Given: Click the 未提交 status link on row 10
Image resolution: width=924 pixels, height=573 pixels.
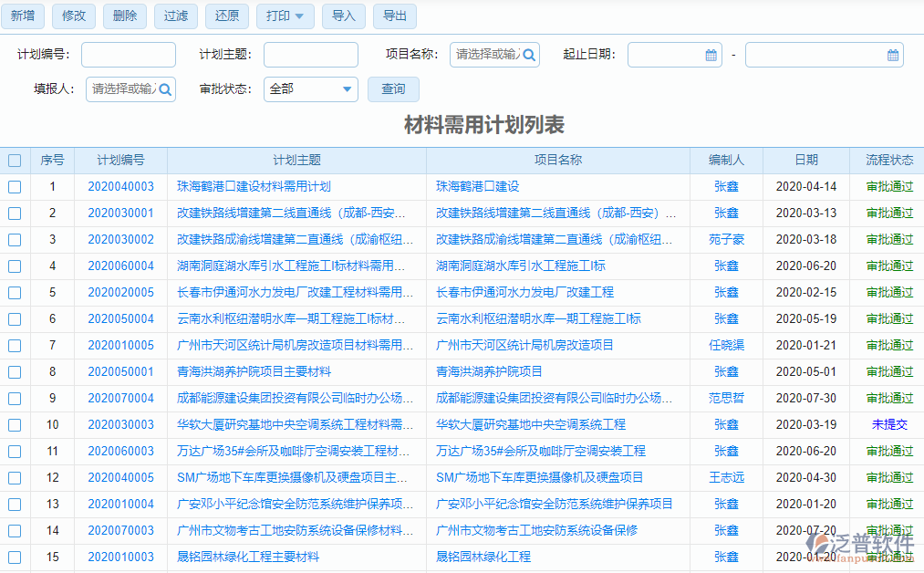Looking at the screenshot, I should (x=888, y=424).
